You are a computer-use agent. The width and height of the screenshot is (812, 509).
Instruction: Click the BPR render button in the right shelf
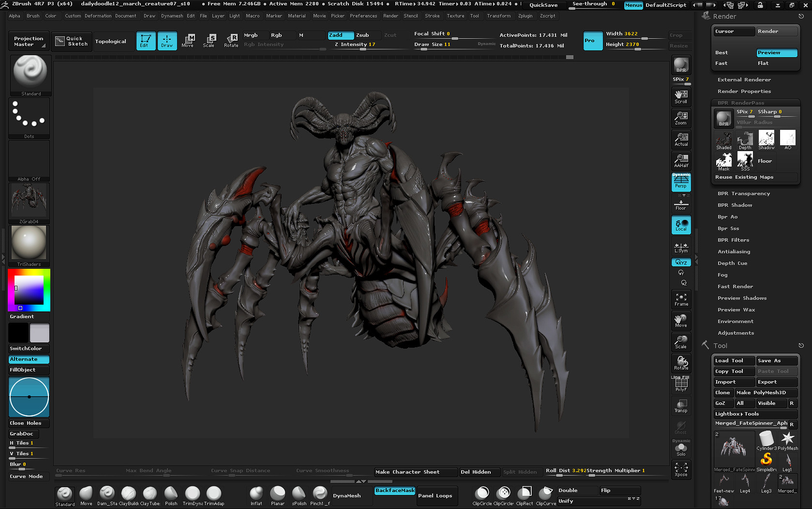pyautogui.click(x=681, y=65)
